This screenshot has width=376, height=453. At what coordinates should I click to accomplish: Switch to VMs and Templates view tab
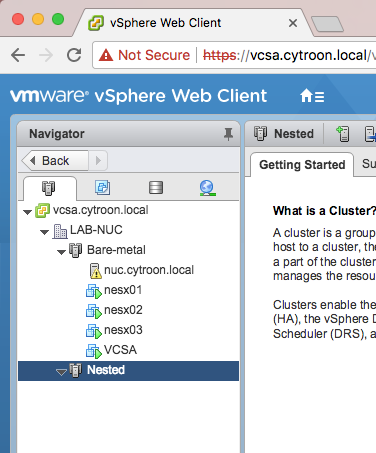102,188
